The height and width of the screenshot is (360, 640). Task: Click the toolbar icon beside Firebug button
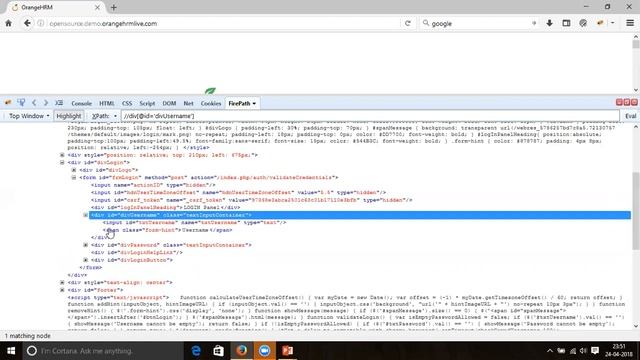pyautogui.click(x=583, y=23)
